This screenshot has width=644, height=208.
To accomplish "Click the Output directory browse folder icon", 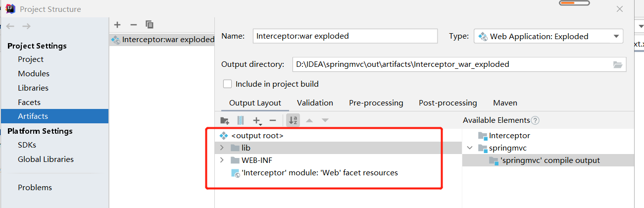I will tap(617, 64).
